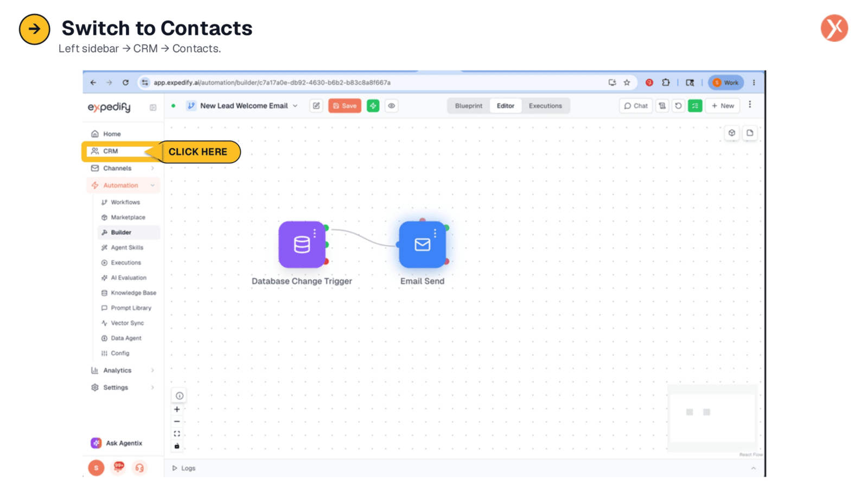Click the note page icon on the canvas
This screenshot has width=868, height=488.
750,133
